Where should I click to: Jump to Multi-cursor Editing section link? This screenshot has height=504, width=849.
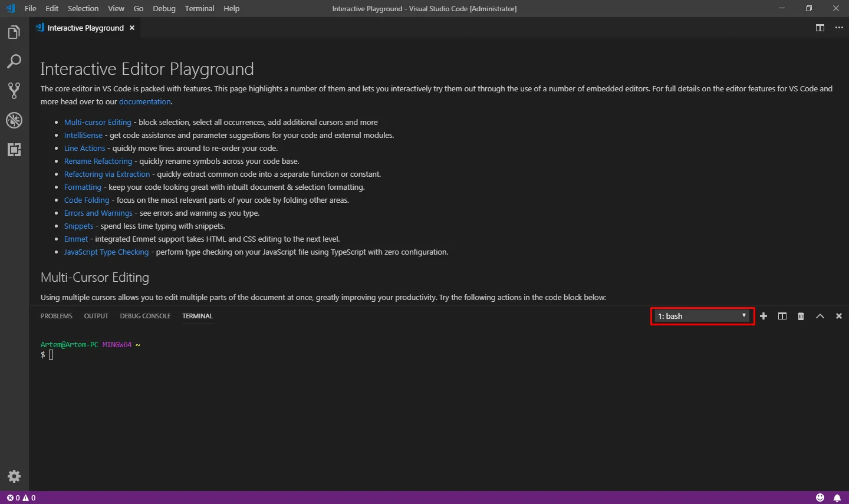pyautogui.click(x=98, y=123)
